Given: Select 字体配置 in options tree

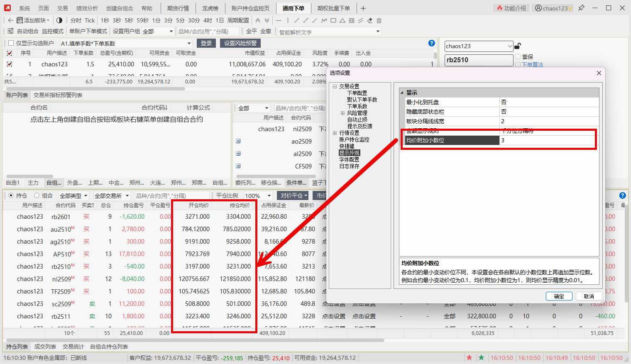Looking at the screenshot, I should coord(349,159).
